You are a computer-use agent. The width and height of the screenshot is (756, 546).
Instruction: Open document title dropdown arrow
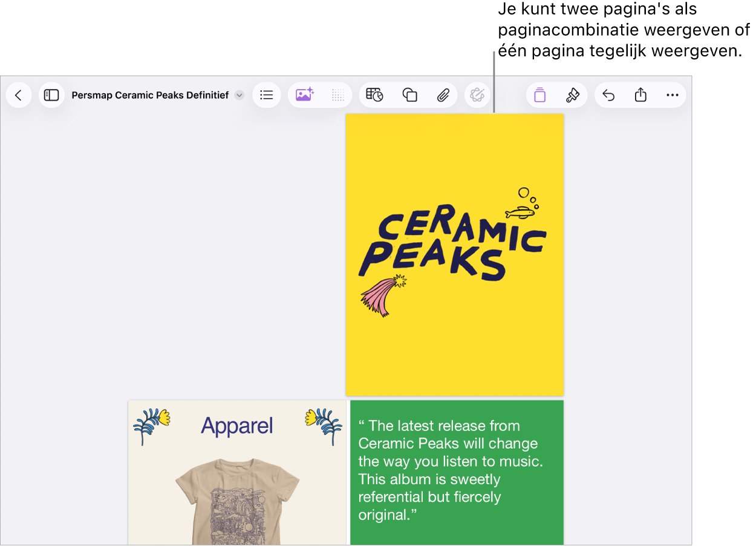(x=239, y=95)
